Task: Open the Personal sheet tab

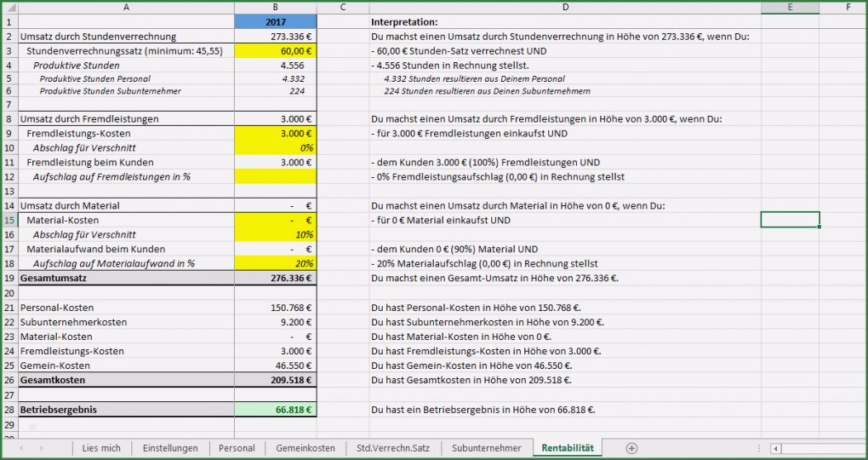Action: [x=237, y=448]
